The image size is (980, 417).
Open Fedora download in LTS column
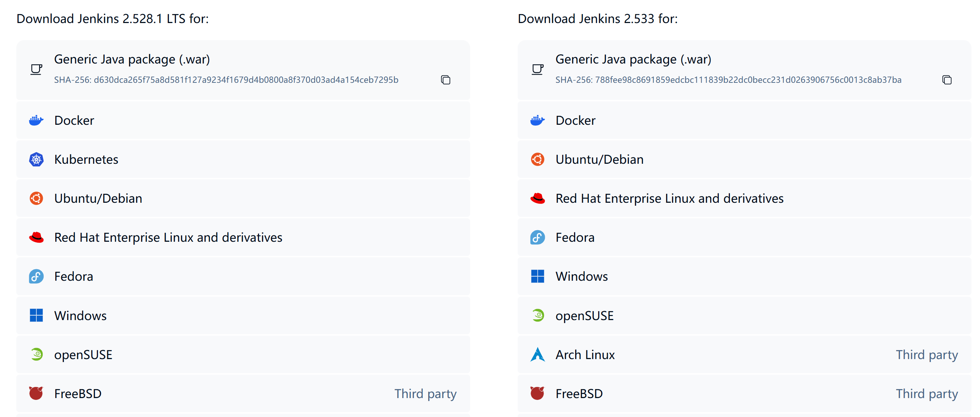click(73, 277)
